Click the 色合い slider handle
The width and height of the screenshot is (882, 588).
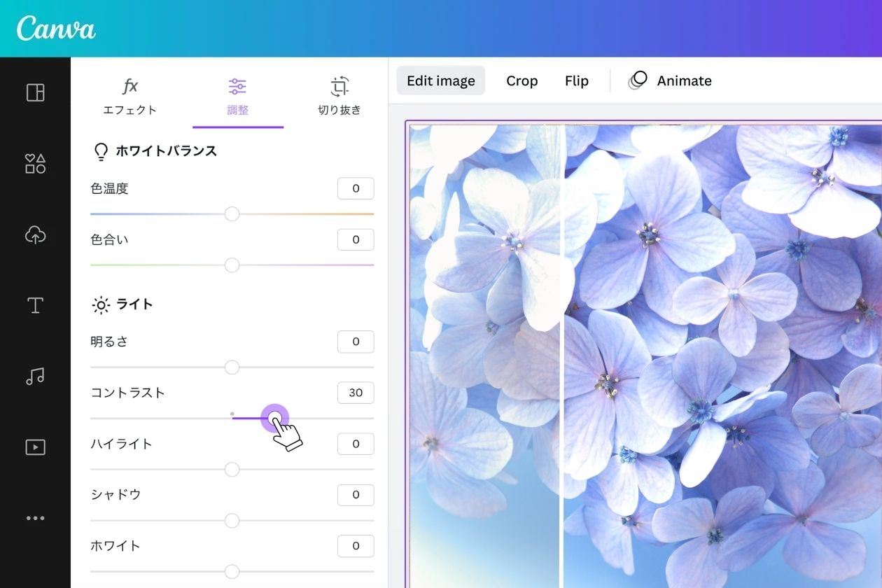pos(232,265)
